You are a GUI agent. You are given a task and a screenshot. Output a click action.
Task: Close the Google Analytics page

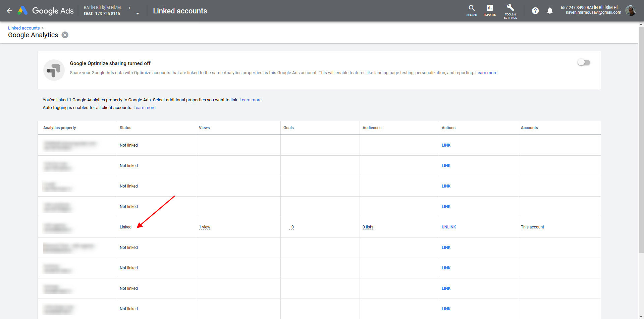65,35
